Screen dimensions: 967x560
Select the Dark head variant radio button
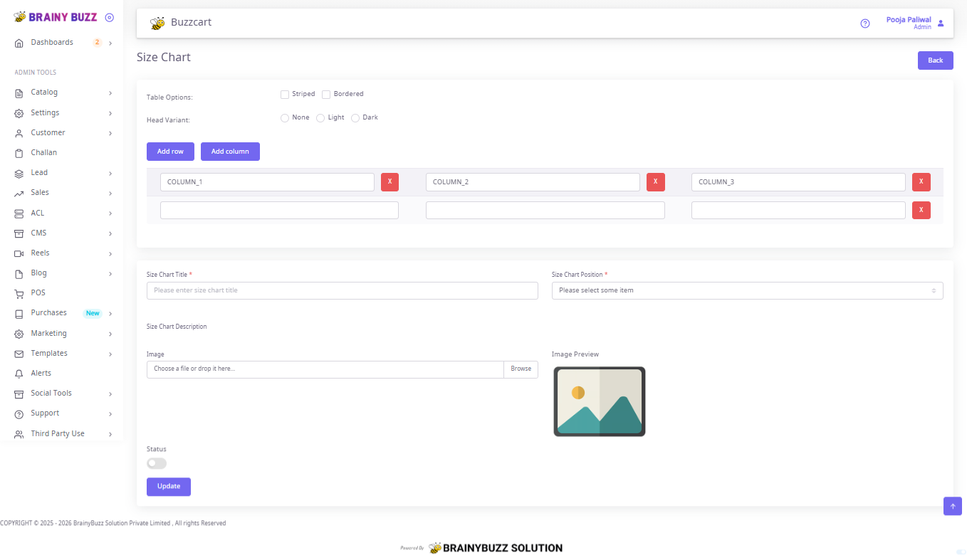click(355, 117)
